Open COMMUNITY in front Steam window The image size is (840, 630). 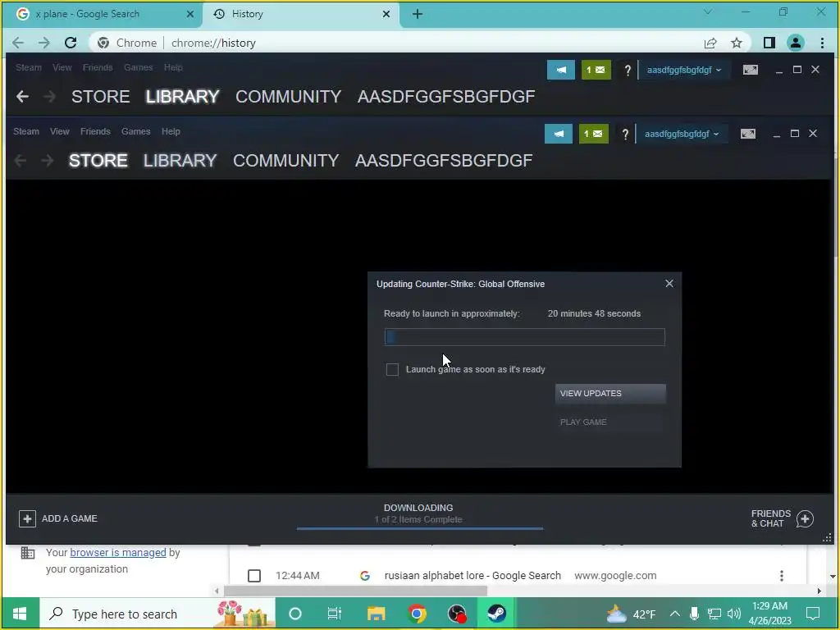pyautogui.click(x=286, y=160)
